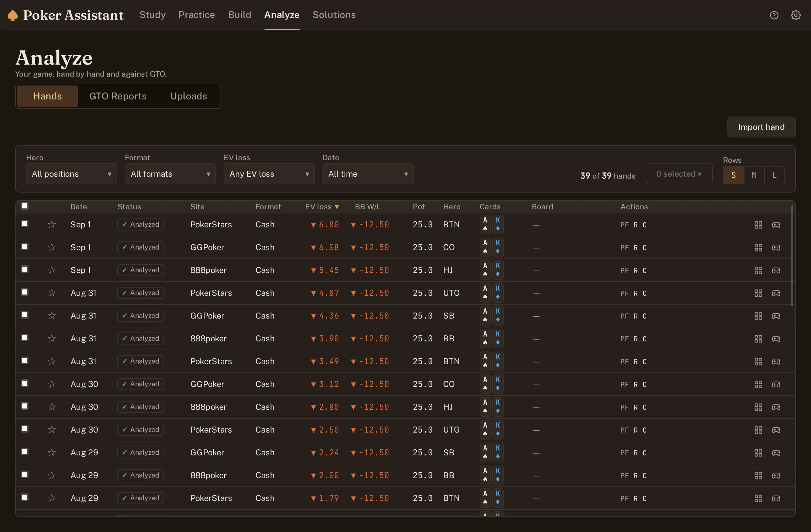Screen dimensions: 811x532
Task: Click the Pot column header
Action: (419, 207)
